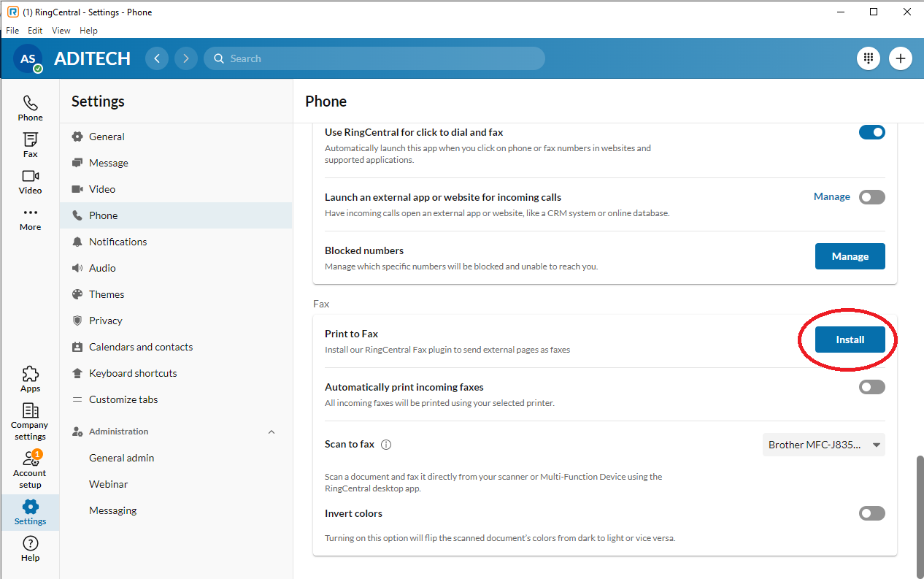Click the Settings gear in left rail
Image resolution: width=924 pixels, height=579 pixels.
(x=30, y=512)
